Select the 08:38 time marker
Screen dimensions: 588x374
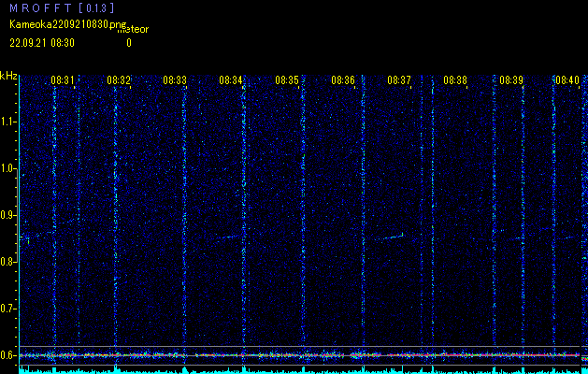[x=455, y=80]
